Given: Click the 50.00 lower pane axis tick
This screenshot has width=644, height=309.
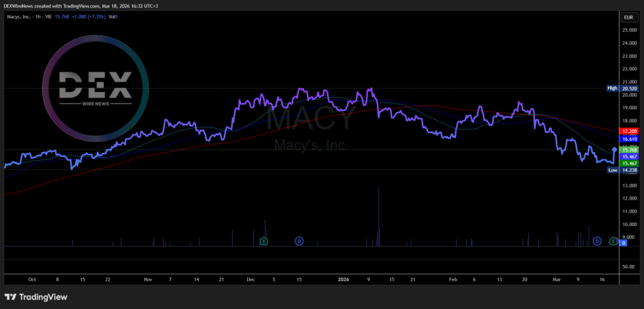Looking at the screenshot, I should (x=629, y=267).
